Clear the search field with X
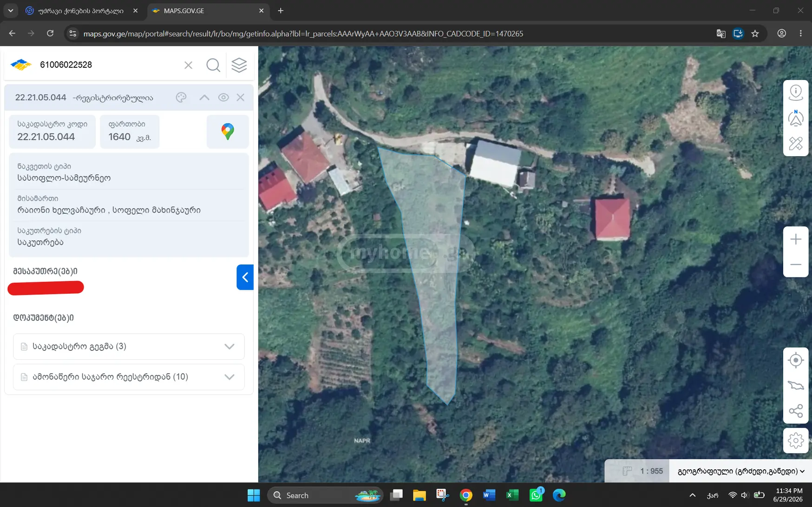The width and height of the screenshot is (812, 507). [x=188, y=65]
